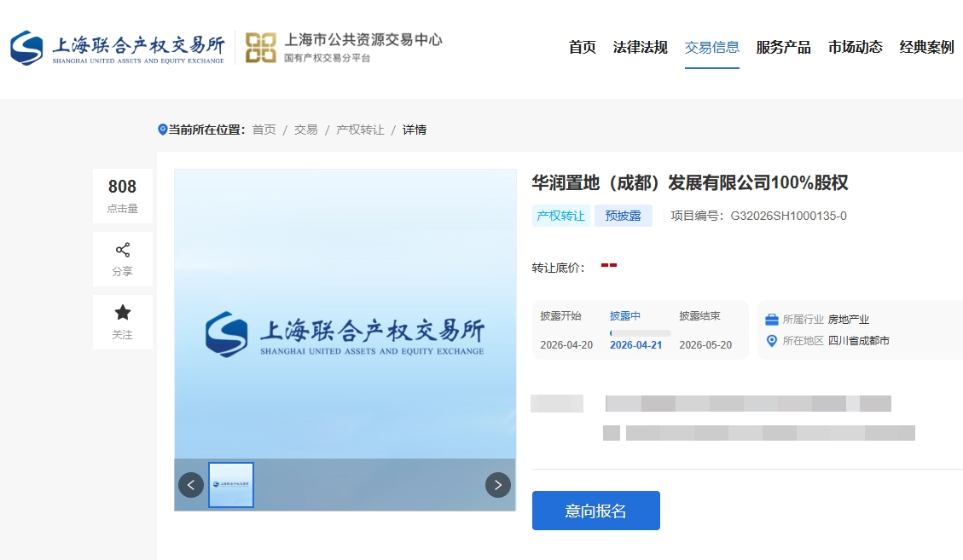963x560 pixels.
Task: Click the location pin breadcrumb icon
Action: click(163, 130)
